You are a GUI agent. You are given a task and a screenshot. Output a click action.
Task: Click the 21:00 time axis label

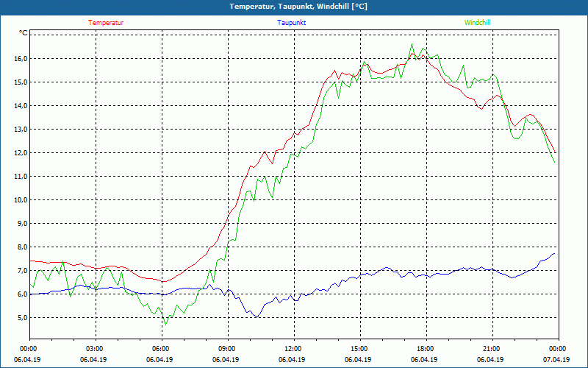point(490,349)
